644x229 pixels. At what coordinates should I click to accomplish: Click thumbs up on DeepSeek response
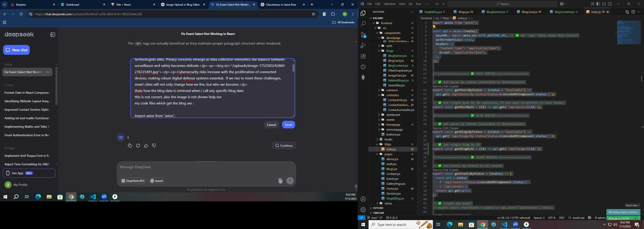pyautogui.click(x=146, y=146)
